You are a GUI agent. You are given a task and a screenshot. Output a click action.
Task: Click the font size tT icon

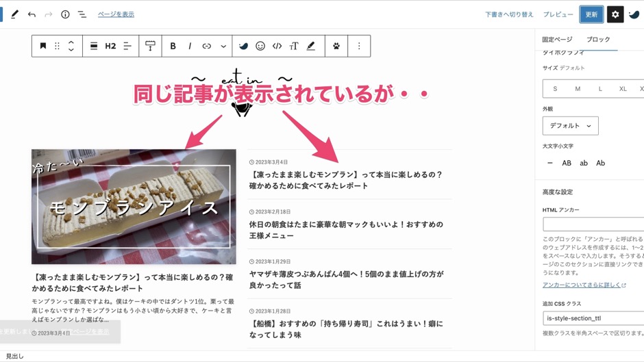click(x=294, y=46)
